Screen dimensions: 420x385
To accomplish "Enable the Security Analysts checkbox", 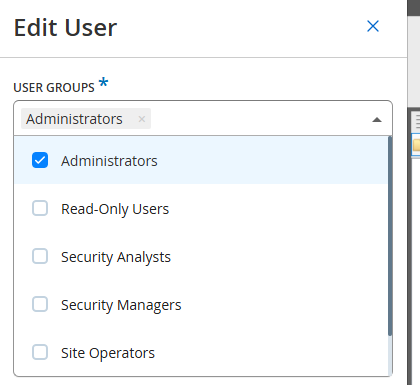I will click(x=40, y=256).
